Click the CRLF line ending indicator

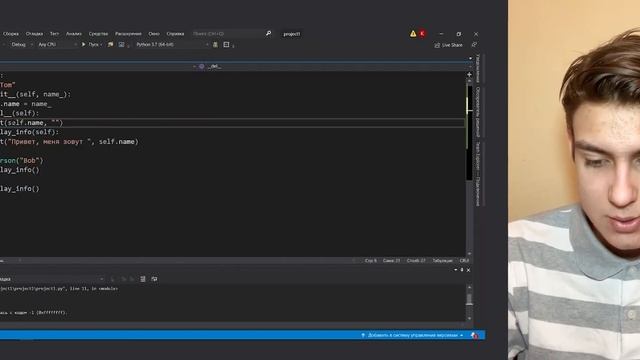pos(464,260)
